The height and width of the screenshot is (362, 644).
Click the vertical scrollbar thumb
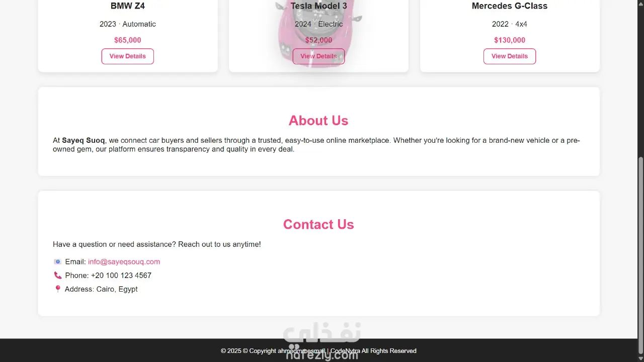(640, 255)
